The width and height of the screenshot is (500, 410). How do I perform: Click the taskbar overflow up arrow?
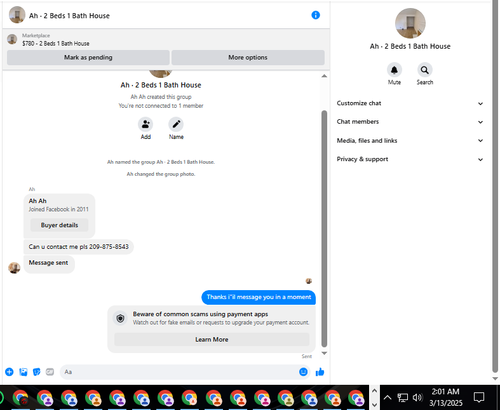(x=374, y=391)
